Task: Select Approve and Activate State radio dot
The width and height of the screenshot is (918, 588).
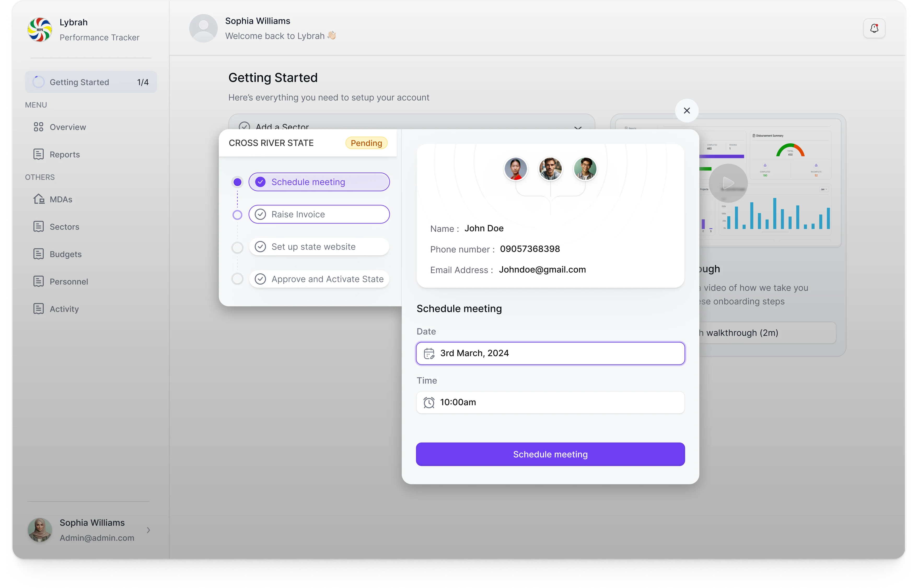Action: click(x=237, y=279)
